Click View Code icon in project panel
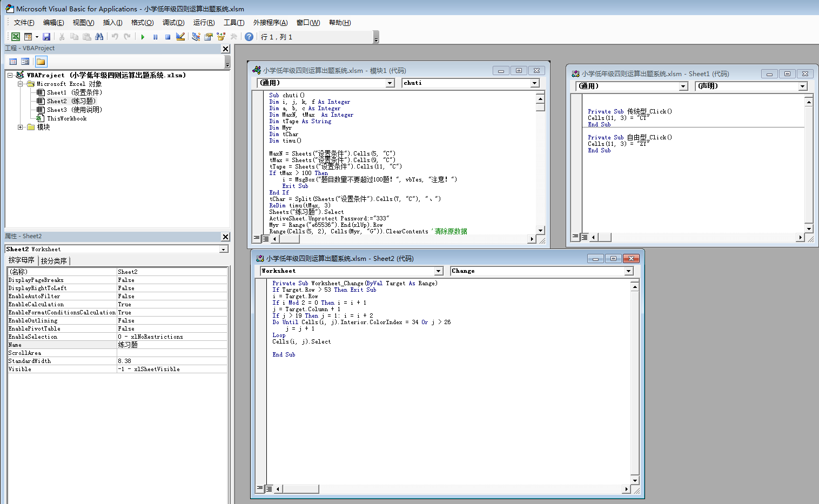Viewport: 819px width, 504px height. point(13,62)
